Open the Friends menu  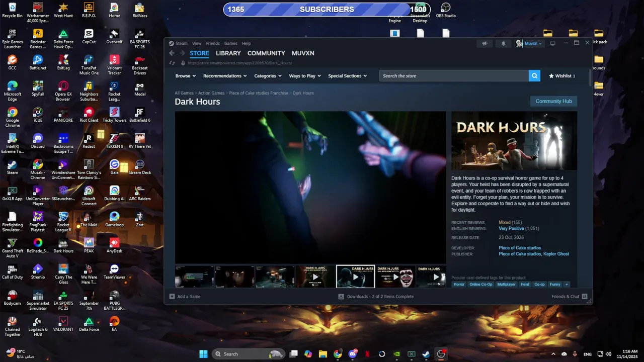pyautogui.click(x=213, y=44)
